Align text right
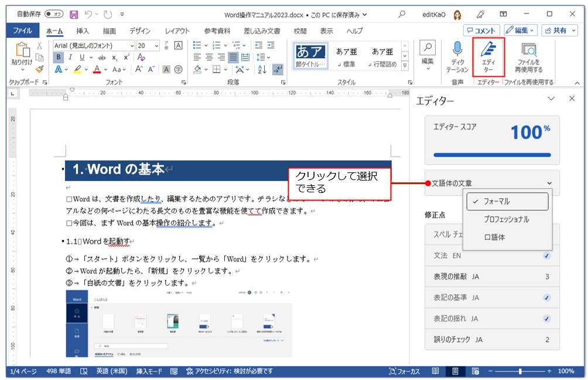588x380 pixels. click(x=221, y=57)
